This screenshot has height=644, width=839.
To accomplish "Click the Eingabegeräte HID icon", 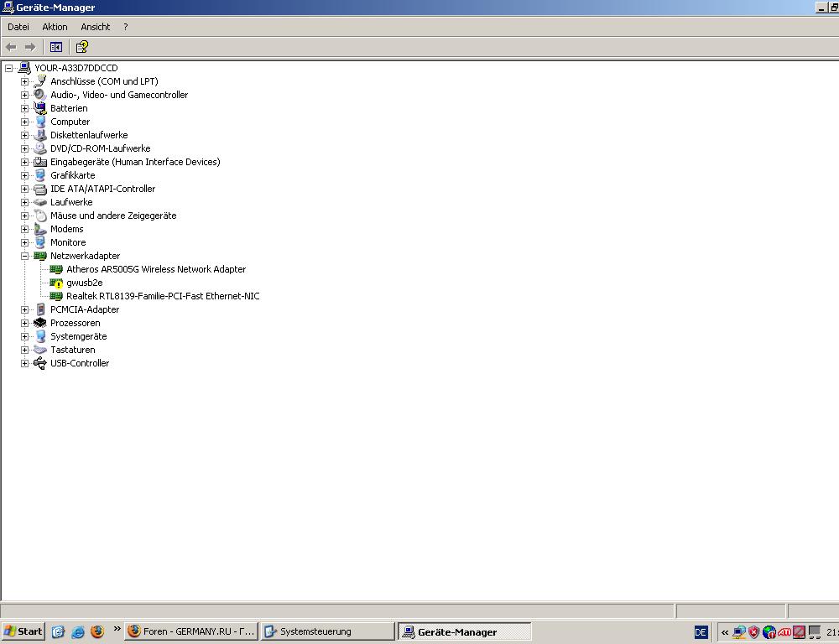I will tap(40, 162).
